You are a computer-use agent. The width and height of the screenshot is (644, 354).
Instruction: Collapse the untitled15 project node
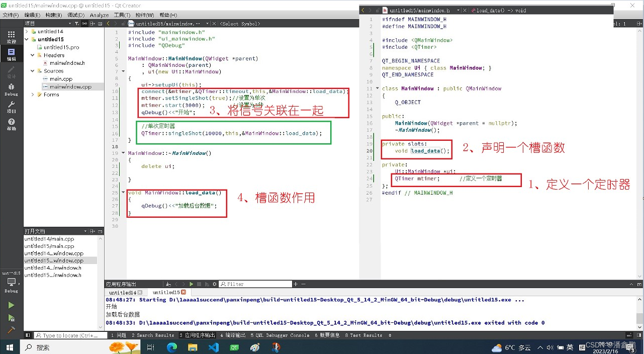point(27,39)
